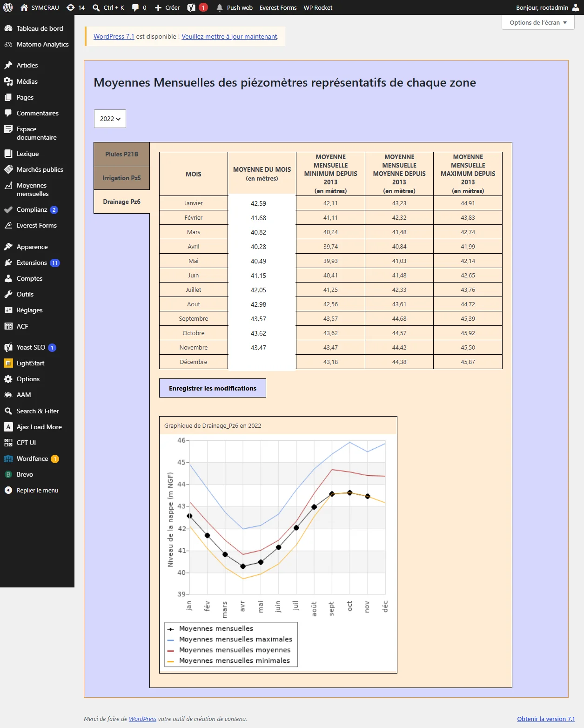Click Veuillez mettre à jour maintenant link
The image size is (584, 728).
229,36
